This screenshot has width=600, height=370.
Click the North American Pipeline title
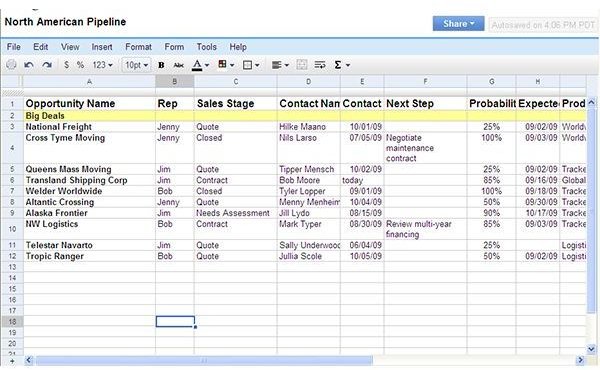(x=65, y=22)
